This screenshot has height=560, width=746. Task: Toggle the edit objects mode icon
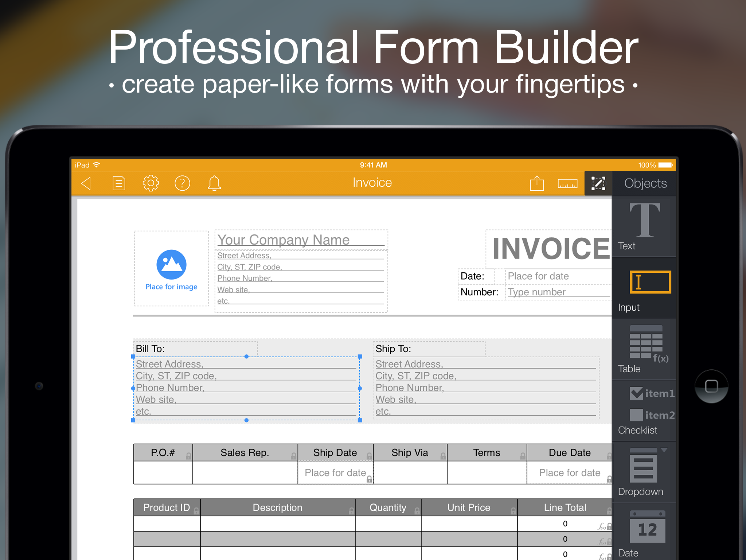tap(598, 183)
